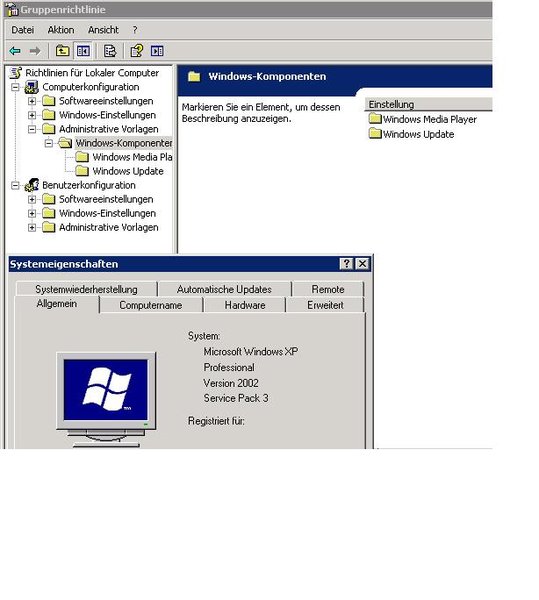Open the Ansicht menu

[103, 30]
